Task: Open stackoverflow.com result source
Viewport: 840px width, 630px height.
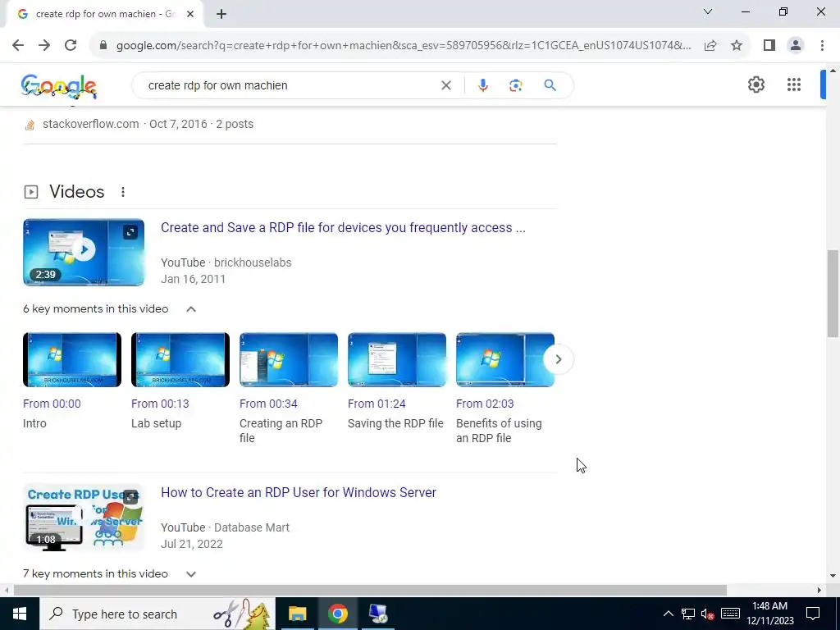Action: (90, 124)
